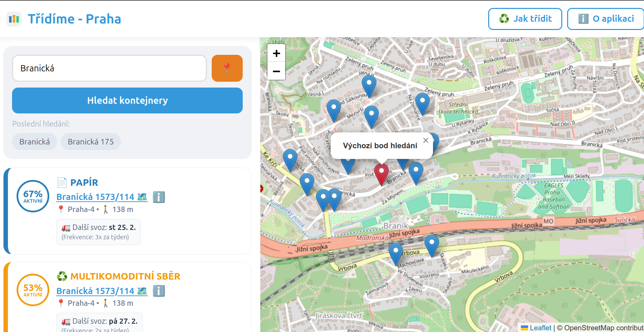The height and width of the screenshot is (332, 644).
Task: Open the Jak třídit page
Action: point(525,19)
